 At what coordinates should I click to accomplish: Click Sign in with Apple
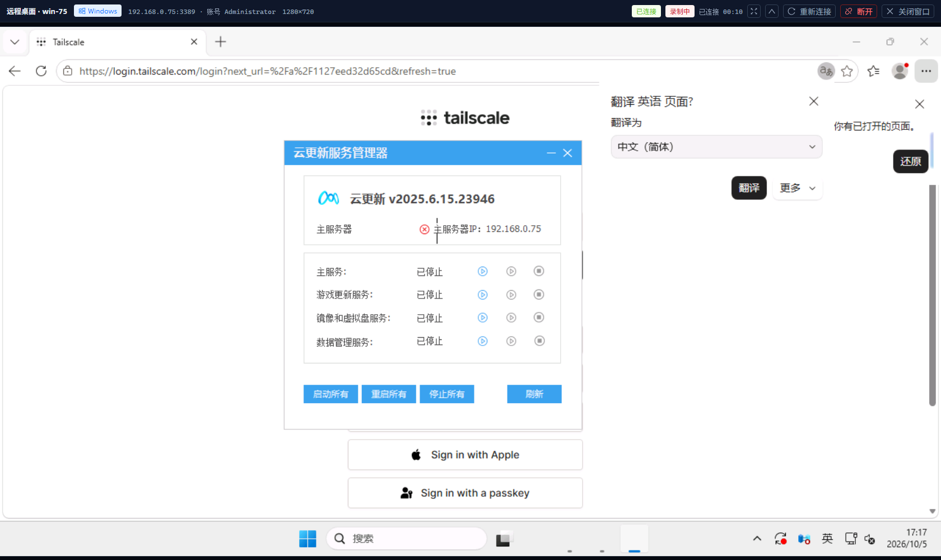point(465,455)
